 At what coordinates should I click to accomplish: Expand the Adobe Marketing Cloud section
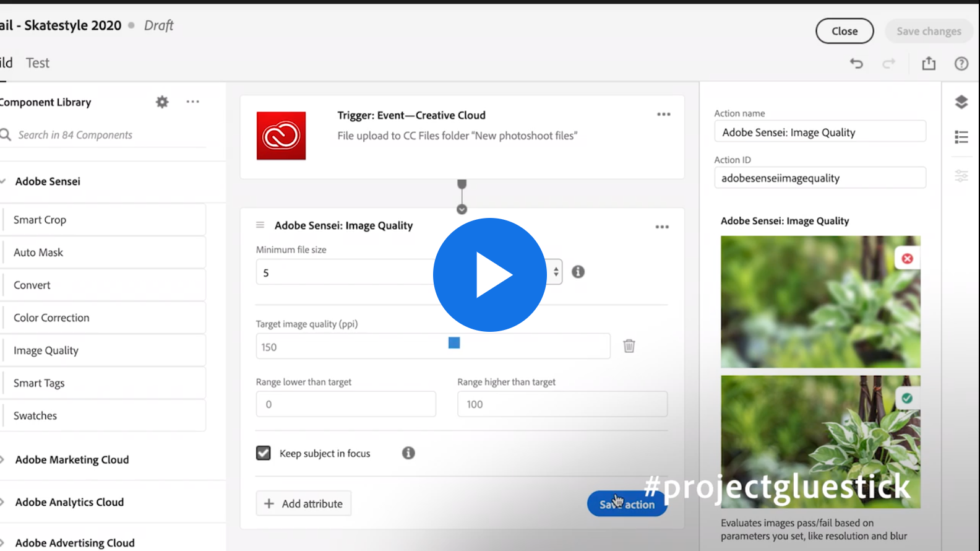(2, 459)
